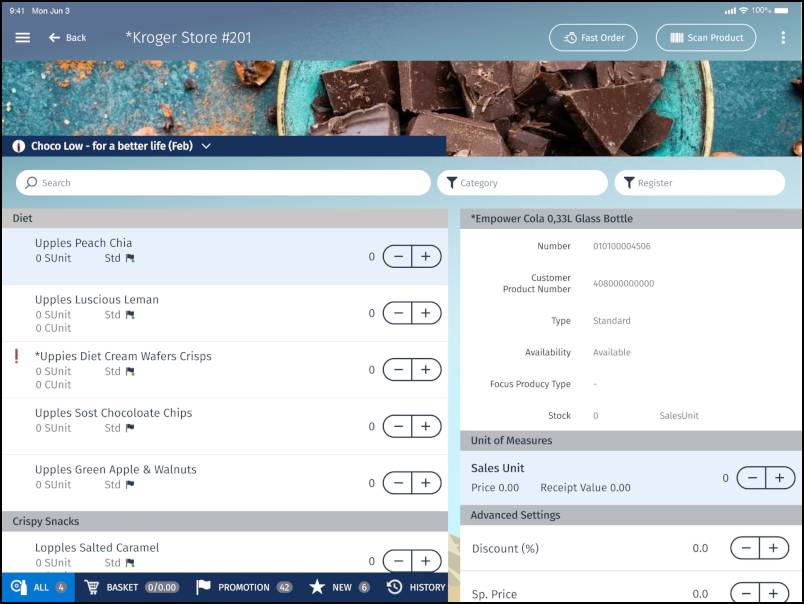Start a Fast Order

coord(593,37)
